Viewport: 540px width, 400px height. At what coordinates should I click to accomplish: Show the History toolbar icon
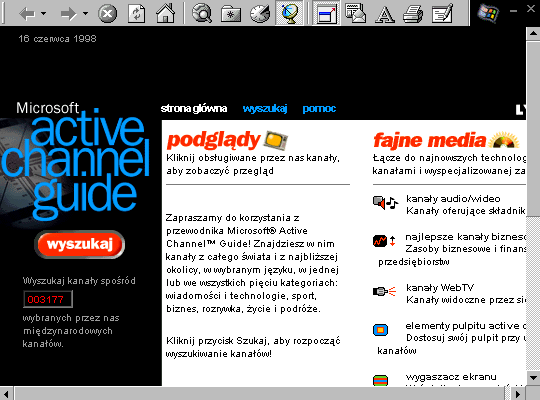pyautogui.click(x=260, y=14)
